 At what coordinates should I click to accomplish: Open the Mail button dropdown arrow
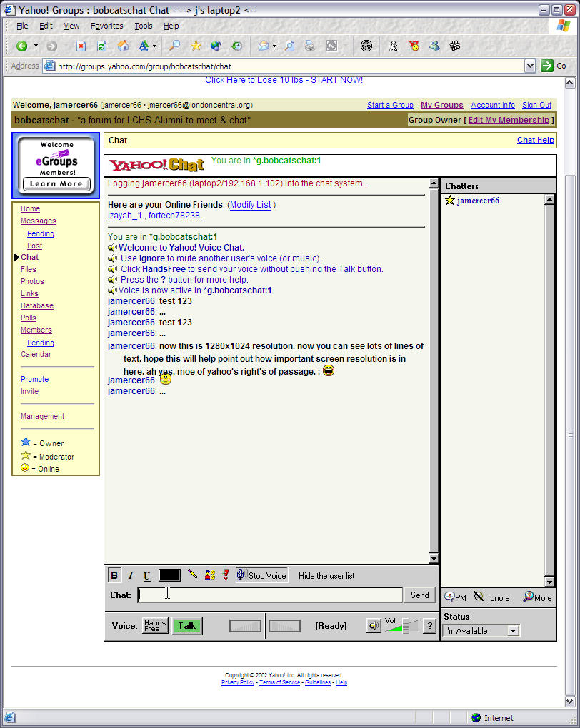(x=275, y=46)
